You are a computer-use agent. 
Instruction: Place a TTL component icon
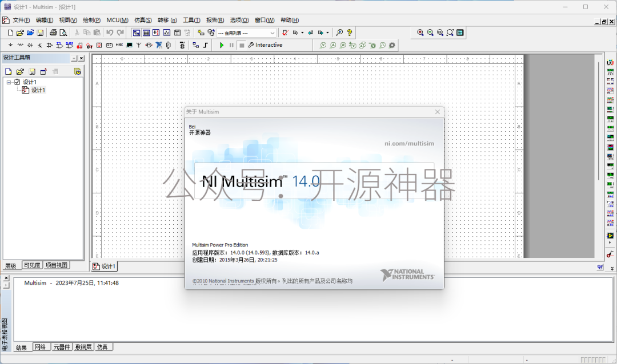pos(59,45)
